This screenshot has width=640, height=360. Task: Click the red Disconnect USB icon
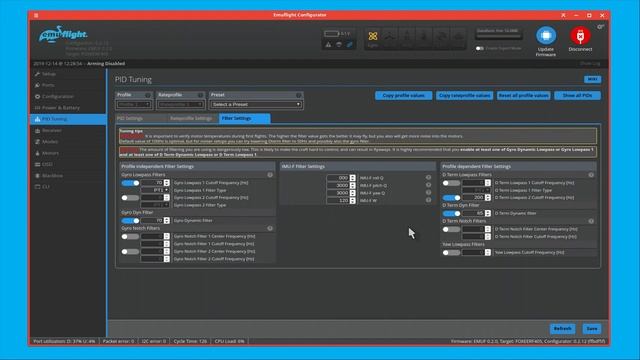pyautogui.click(x=580, y=36)
